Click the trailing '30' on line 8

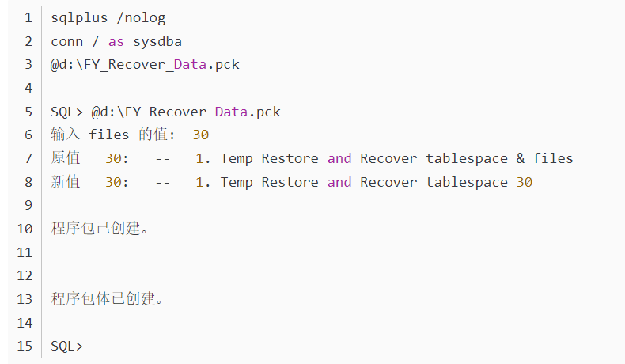[525, 183]
